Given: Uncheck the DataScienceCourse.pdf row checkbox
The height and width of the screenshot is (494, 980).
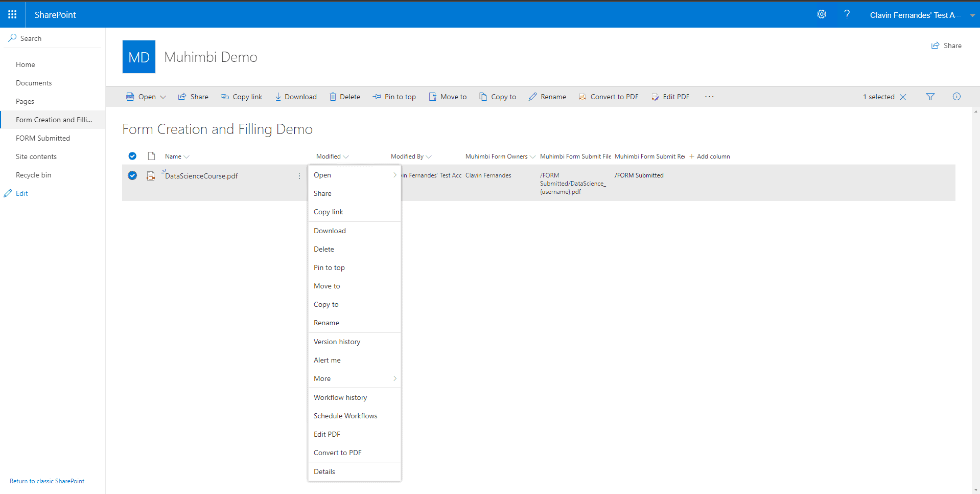Looking at the screenshot, I should (x=132, y=175).
